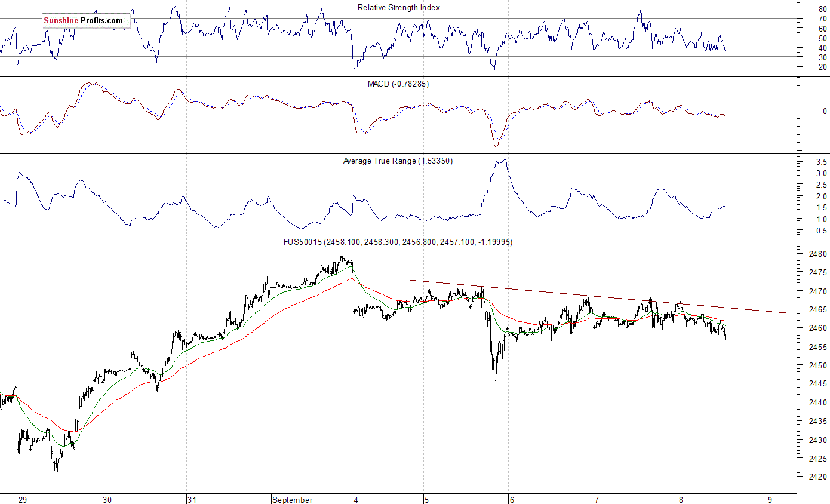
Task: Click the 2460 price axis label
Action: 819,328
